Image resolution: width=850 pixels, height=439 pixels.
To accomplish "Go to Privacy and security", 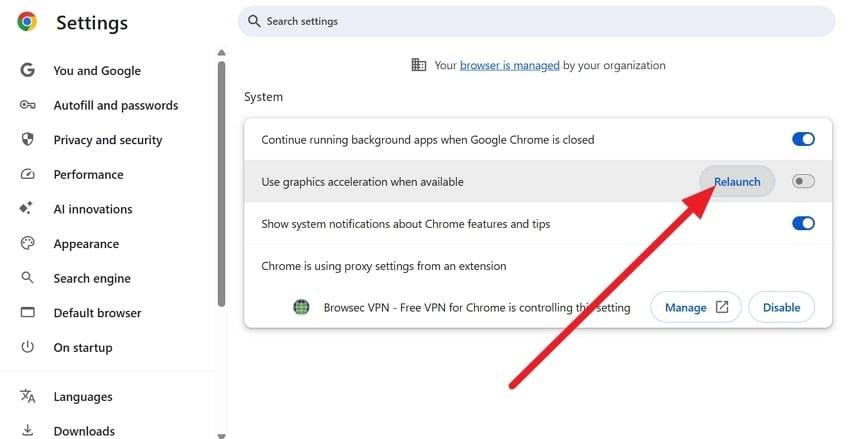I will coord(108,140).
